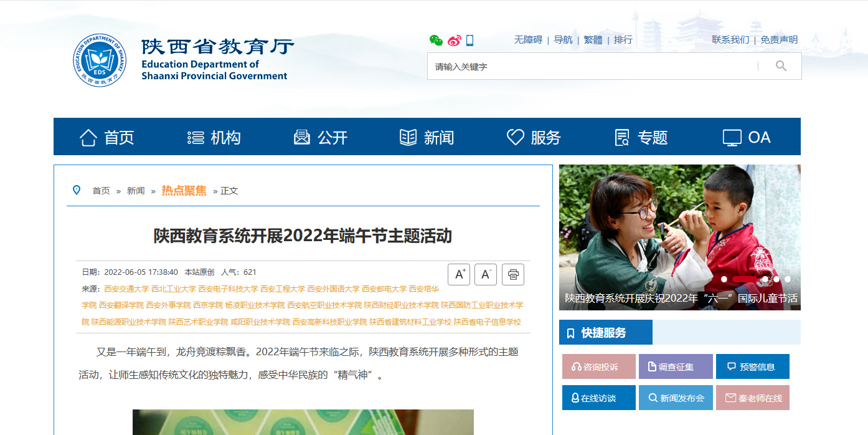
Task: Select the first carousel indicator dot
Action: [x=724, y=279]
